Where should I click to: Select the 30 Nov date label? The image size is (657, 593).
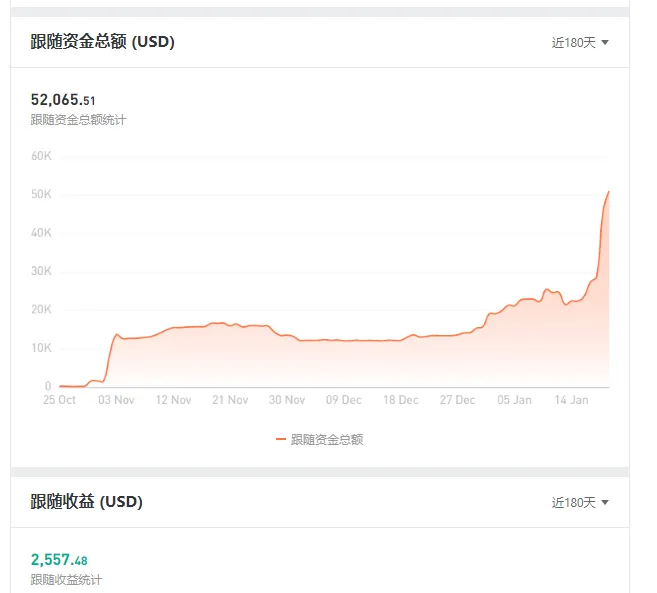287,400
